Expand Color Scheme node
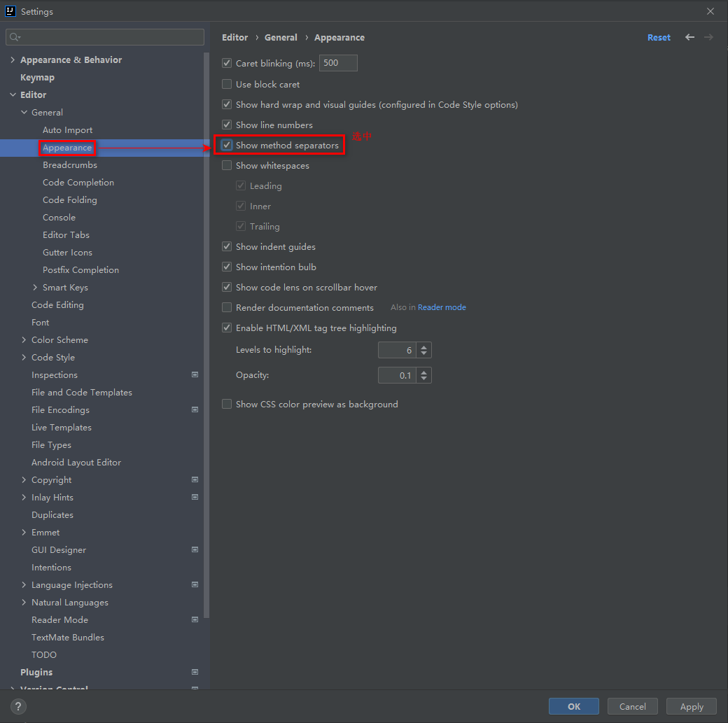The image size is (728, 723). 24,339
